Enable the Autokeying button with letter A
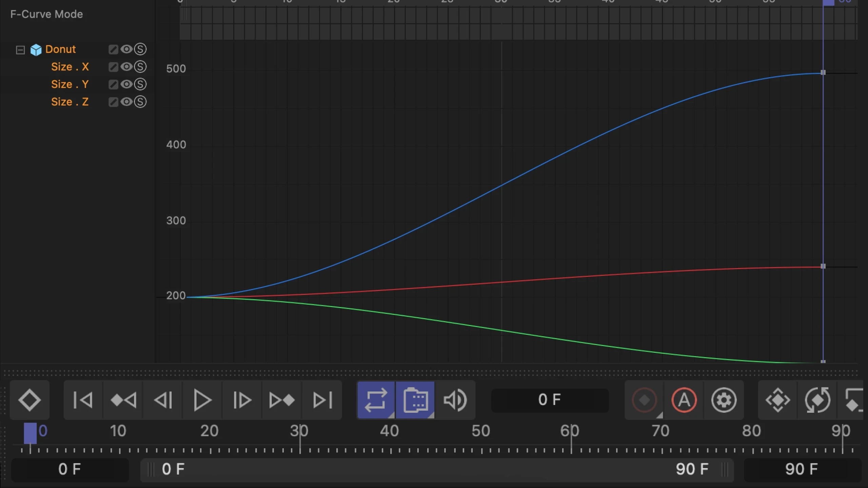868x488 pixels. click(684, 400)
